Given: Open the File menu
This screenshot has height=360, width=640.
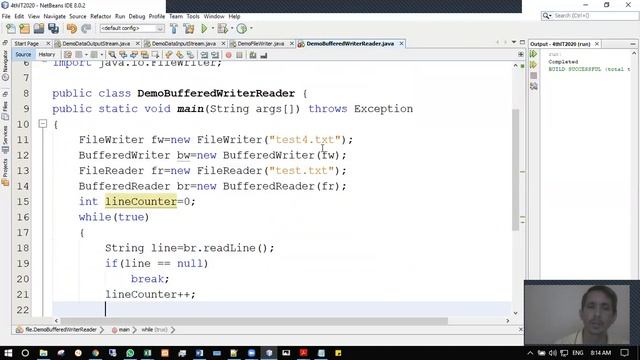Looking at the screenshot, I should [6, 16].
